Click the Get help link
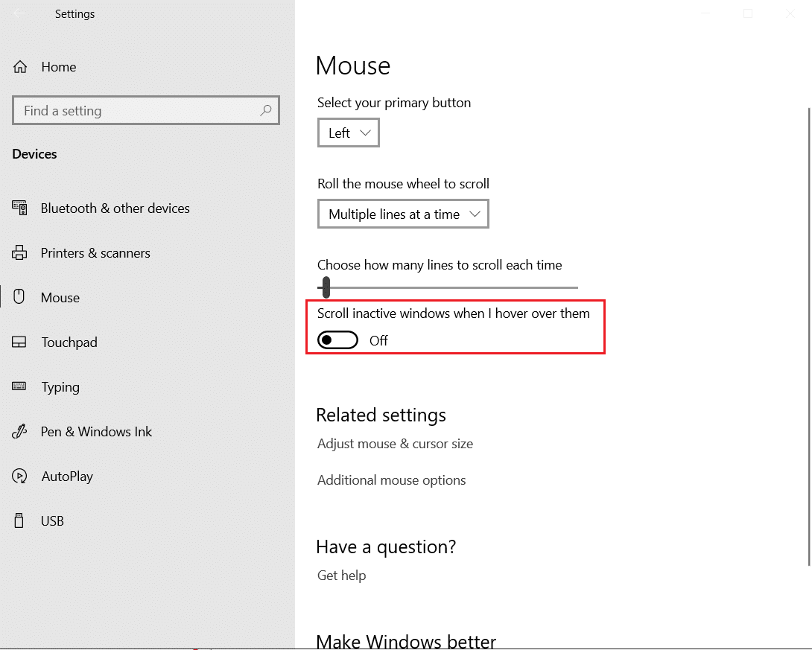812x650 pixels. [342, 575]
